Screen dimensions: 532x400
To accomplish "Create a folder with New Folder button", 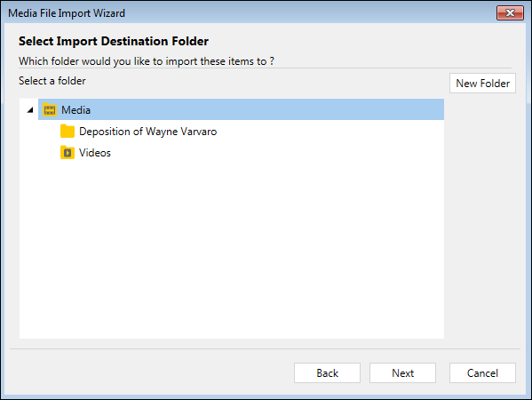I will [x=482, y=84].
